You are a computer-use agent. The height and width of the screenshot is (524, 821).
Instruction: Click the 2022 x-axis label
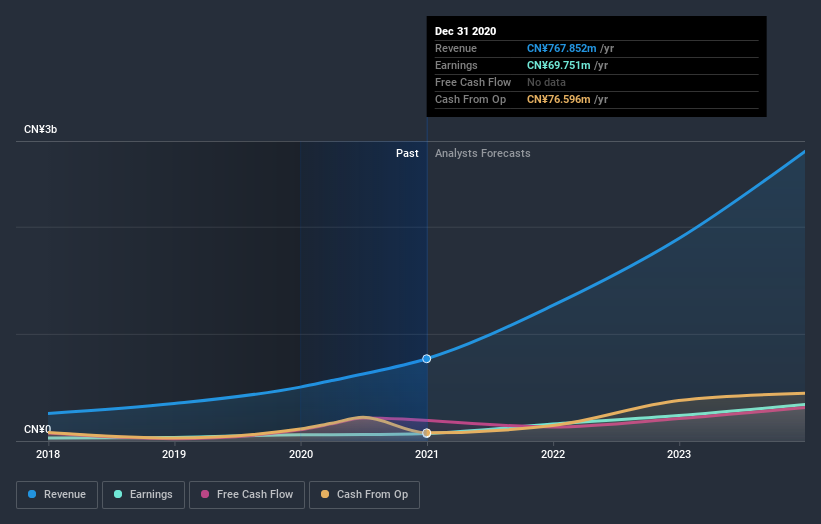pyautogui.click(x=553, y=454)
